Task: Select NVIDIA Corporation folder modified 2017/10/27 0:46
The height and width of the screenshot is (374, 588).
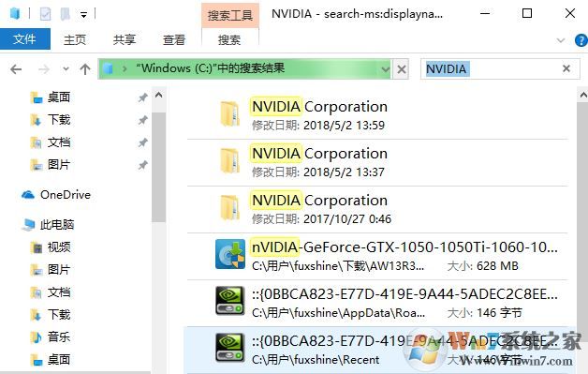Action: coord(377,210)
